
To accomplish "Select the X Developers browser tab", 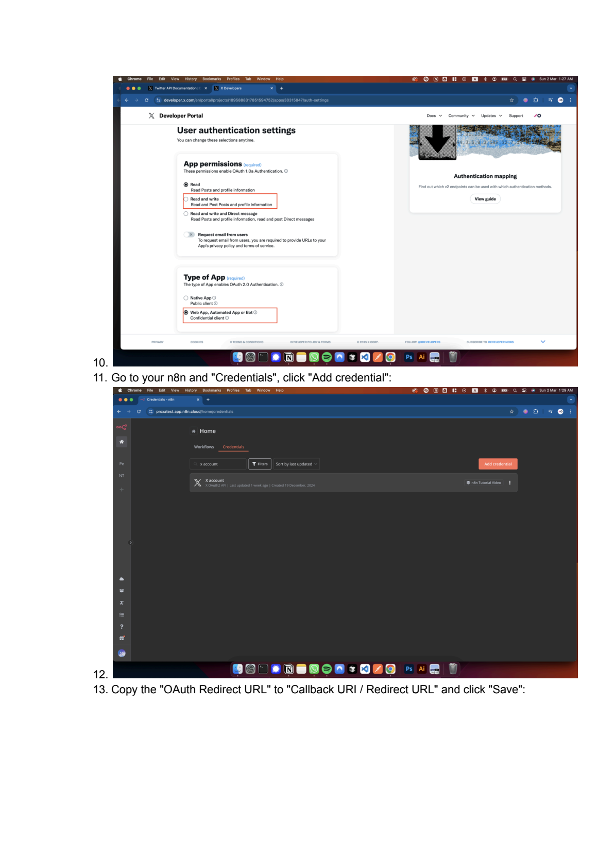I will click(x=244, y=88).
